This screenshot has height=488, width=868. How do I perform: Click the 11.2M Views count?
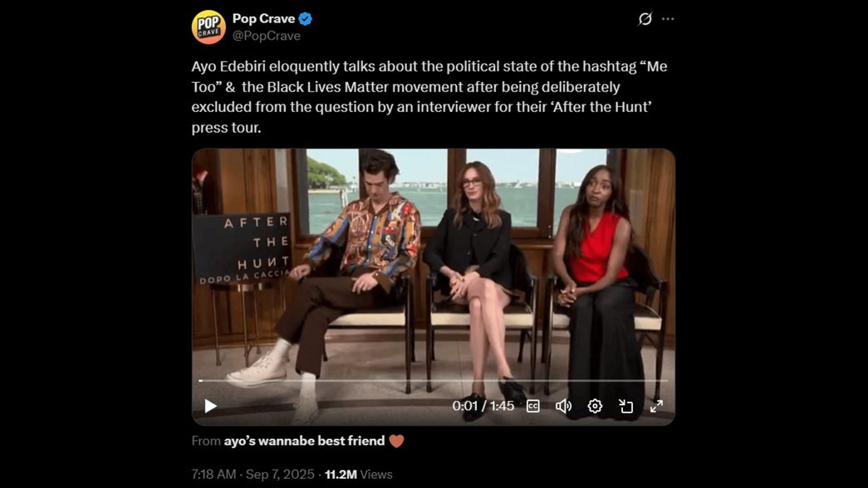(358, 474)
